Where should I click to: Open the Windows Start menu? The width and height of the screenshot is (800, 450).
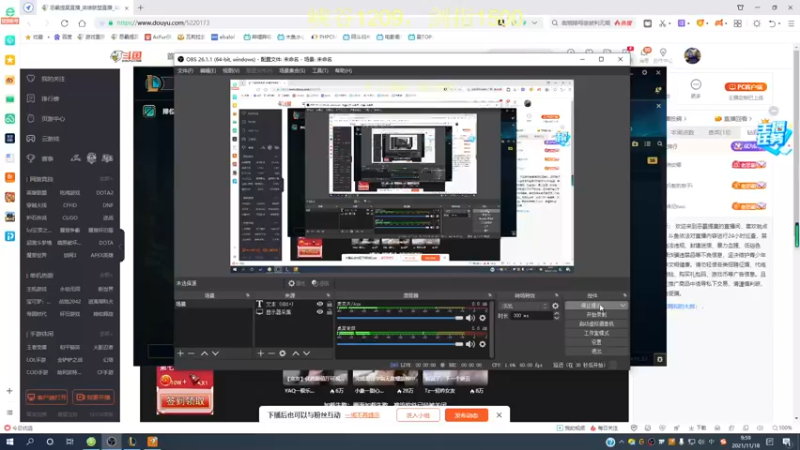(x=10, y=442)
